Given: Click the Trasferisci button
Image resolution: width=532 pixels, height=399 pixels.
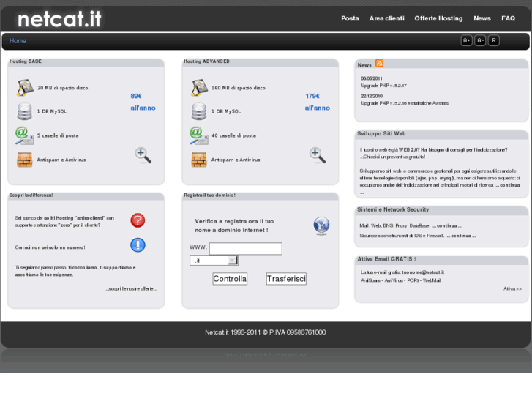Looking at the screenshot, I should click(x=286, y=279).
